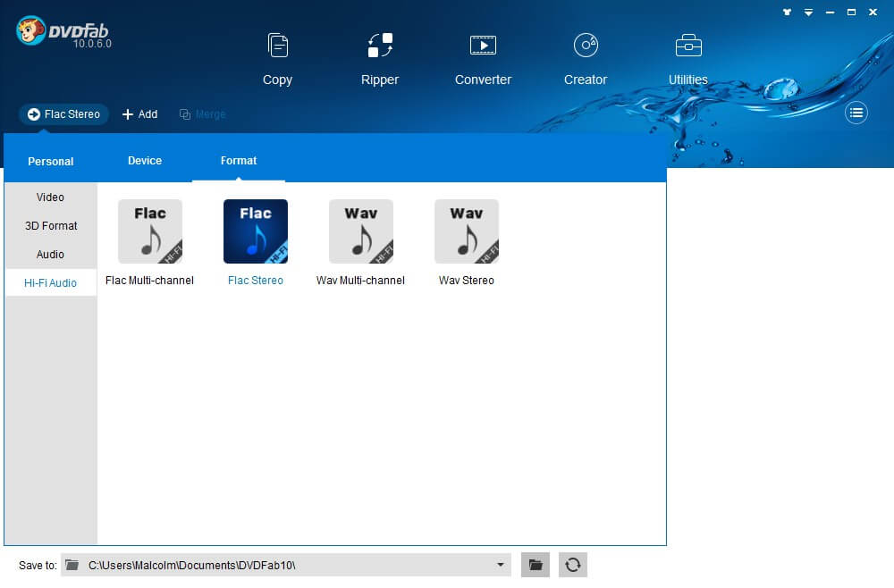Image resolution: width=894 pixels, height=588 pixels.
Task: Open the Ripper module
Action: (x=380, y=59)
